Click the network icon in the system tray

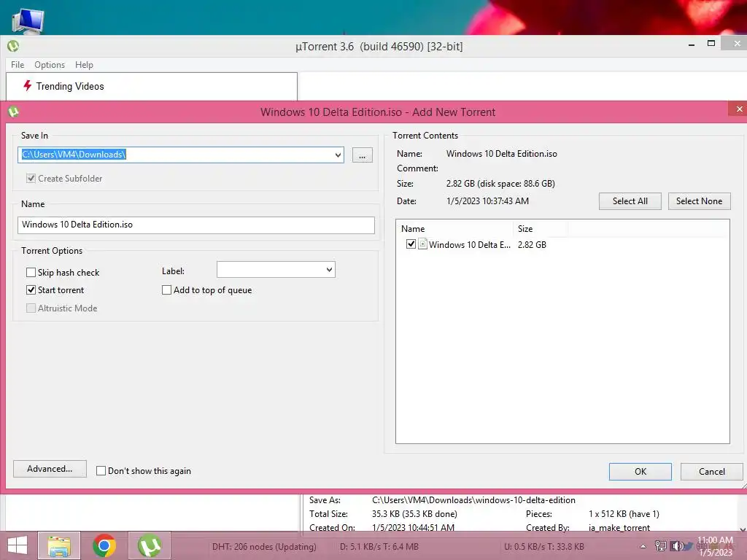click(661, 546)
